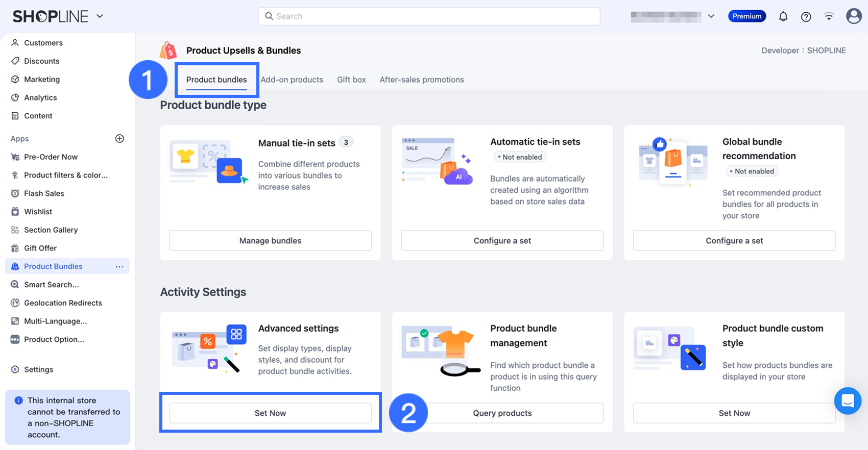Open the live chat support bubble
The image size is (868, 450).
pyautogui.click(x=848, y=401)
